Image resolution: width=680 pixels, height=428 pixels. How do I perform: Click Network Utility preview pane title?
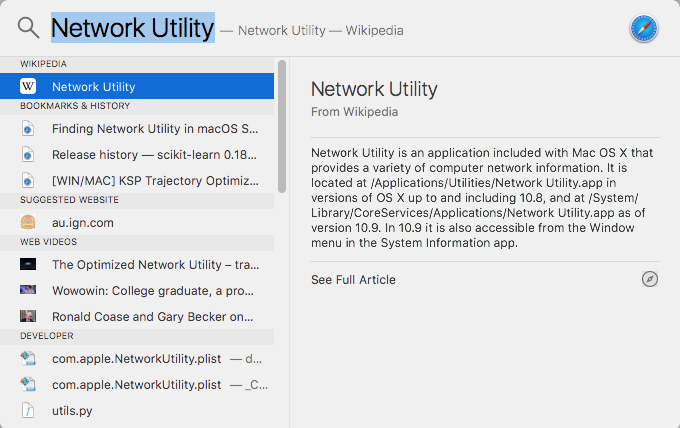374,89
